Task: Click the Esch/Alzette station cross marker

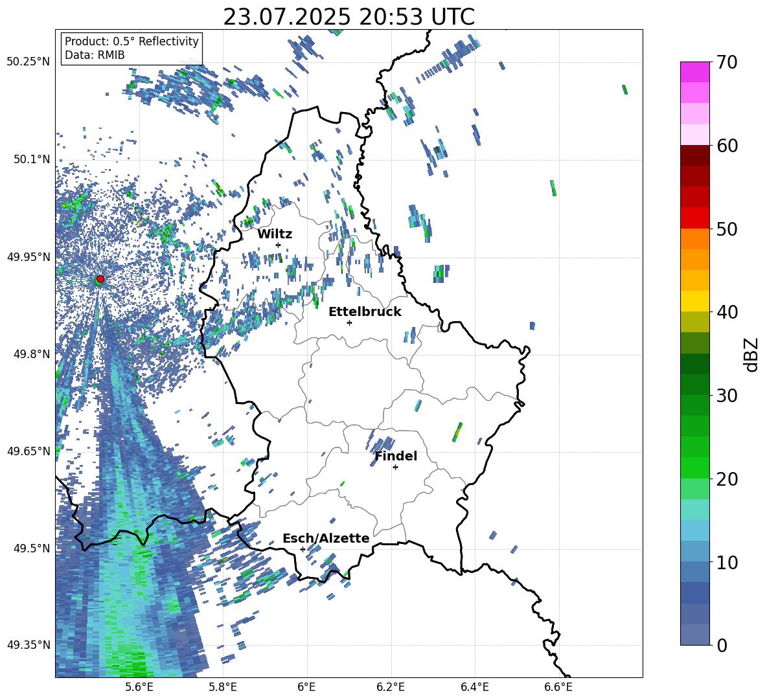Action: tap(303, 549)
